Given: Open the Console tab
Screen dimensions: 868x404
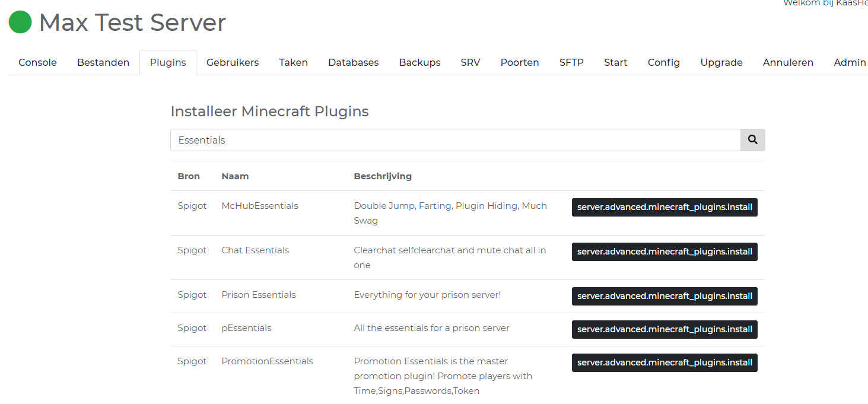Looking at the screenshot, I should pyautogui.click(x=37, y=62).
